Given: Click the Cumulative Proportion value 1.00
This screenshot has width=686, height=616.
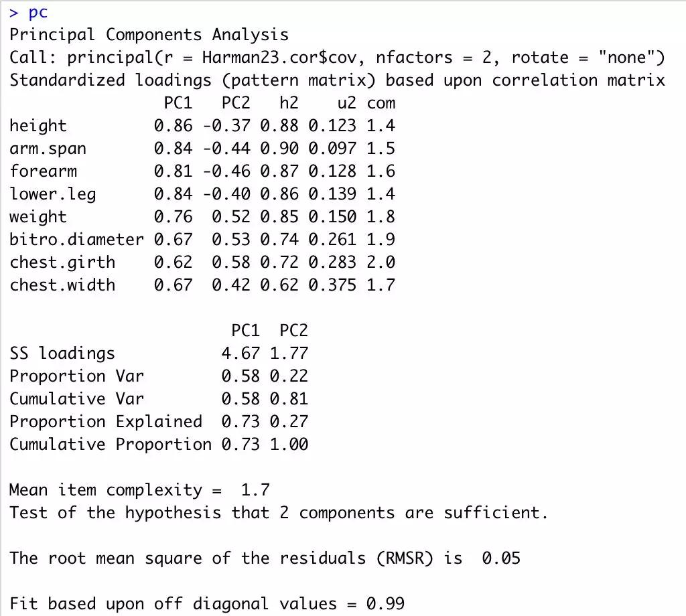Looking at the screenshot, I should point(289,444).
